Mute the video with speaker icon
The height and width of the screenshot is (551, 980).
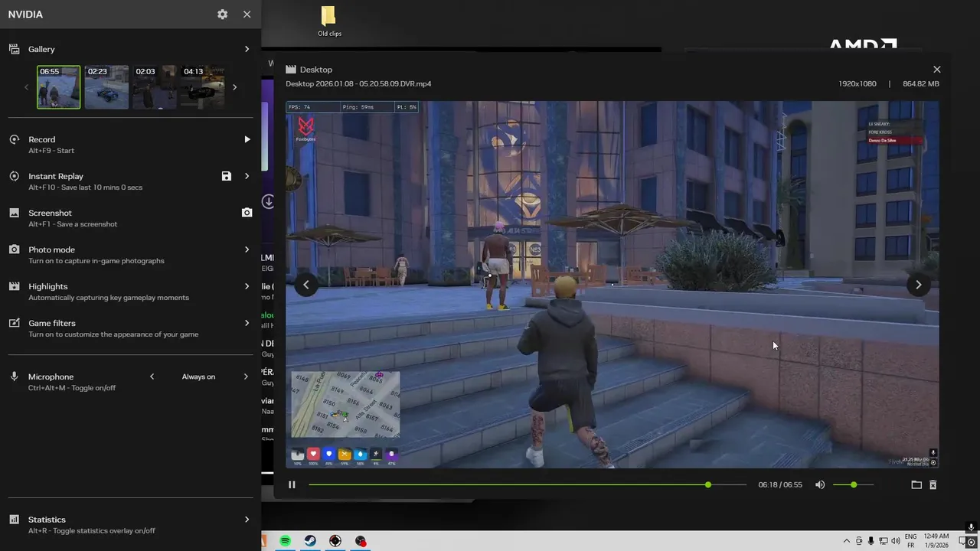820,484
